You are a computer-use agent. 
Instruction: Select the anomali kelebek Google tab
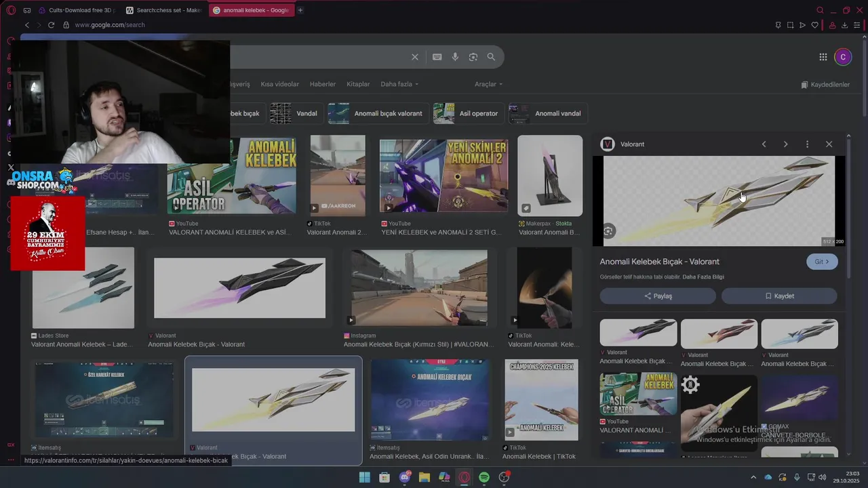coord(251,10)
